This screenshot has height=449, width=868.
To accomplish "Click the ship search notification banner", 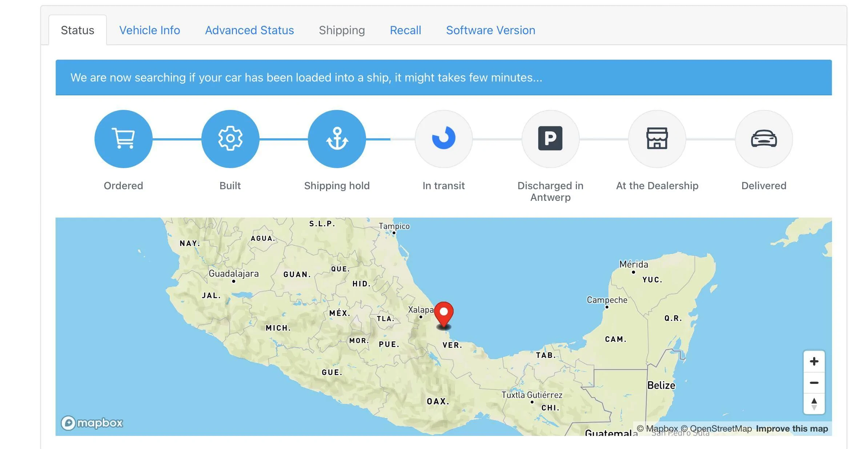I will pyautogui.click(x=443, y=78).
